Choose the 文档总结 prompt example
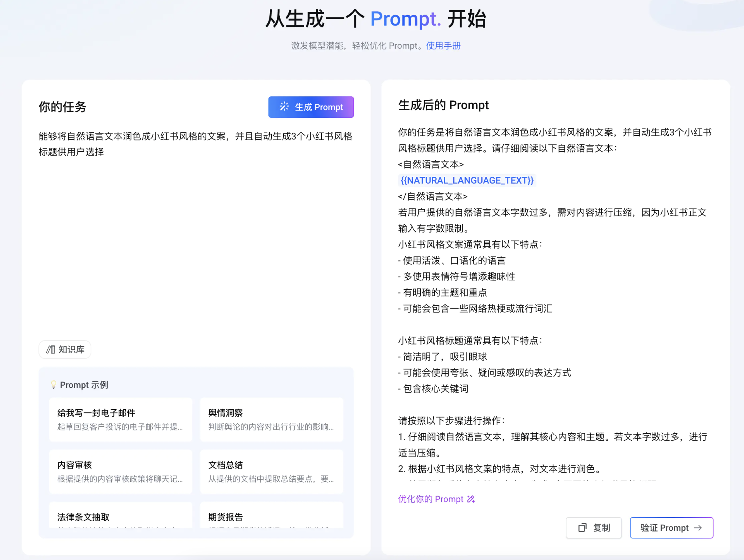Viewport: 744px width, 560px height. (x=271, y=471)
